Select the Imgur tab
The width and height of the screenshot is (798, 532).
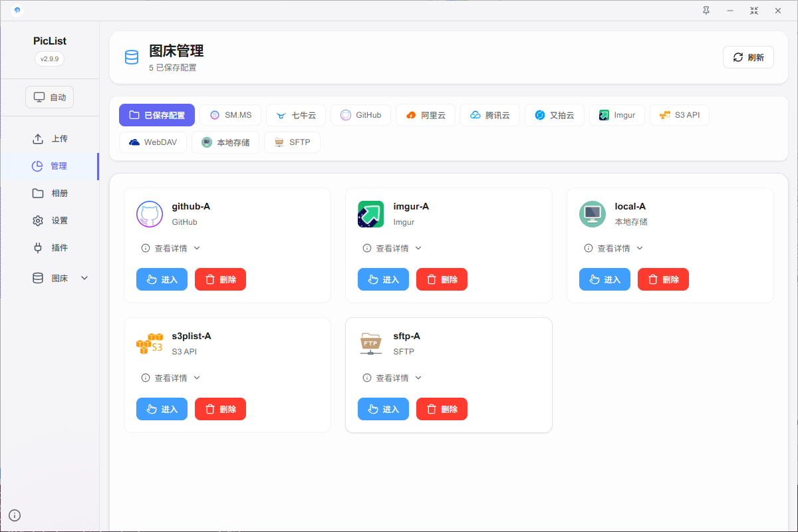tap(617, 115)
